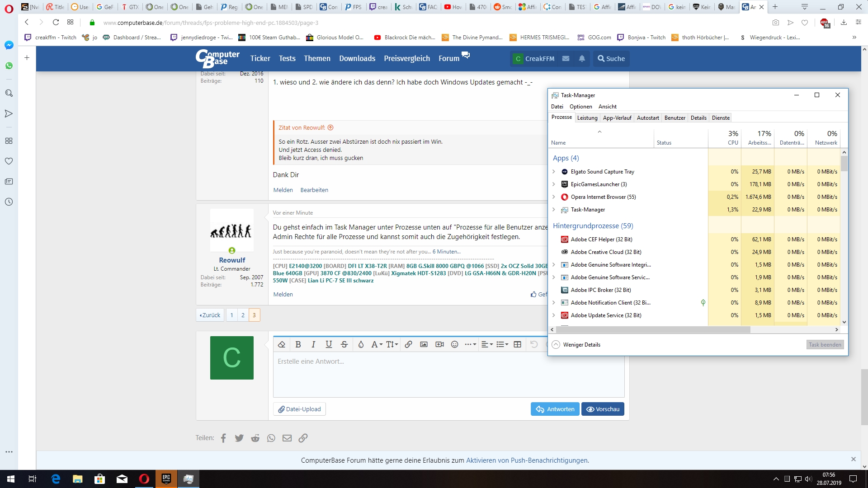Toggle Italic formatting in reply editor

click(313, 344)
